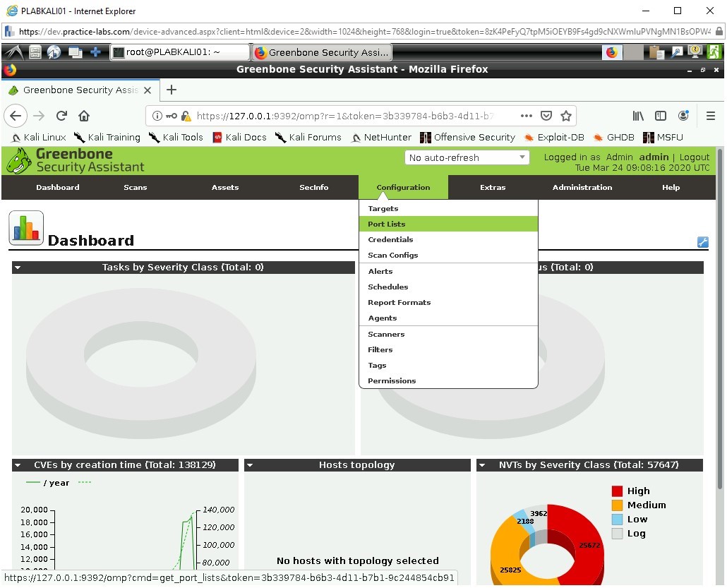727x588 pixels.
Task: Open the Administration menu
Action: tap(582, 187)
